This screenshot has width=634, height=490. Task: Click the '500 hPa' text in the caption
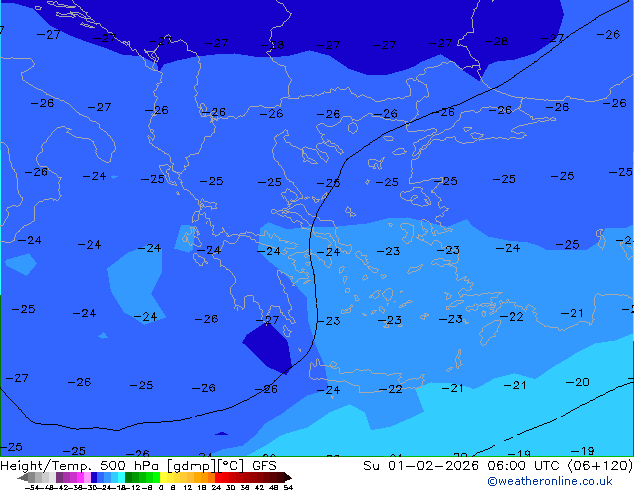pyautogui.click(x=130, y=465)
